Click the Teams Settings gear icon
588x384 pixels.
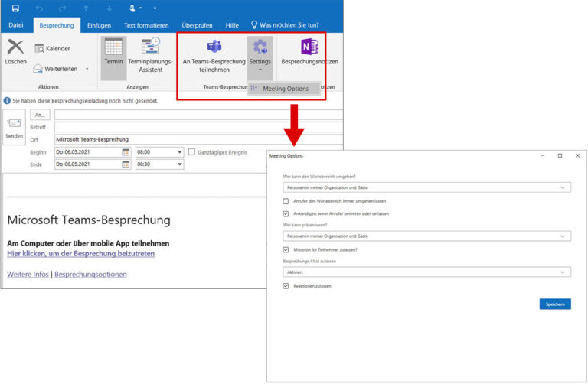260,47
